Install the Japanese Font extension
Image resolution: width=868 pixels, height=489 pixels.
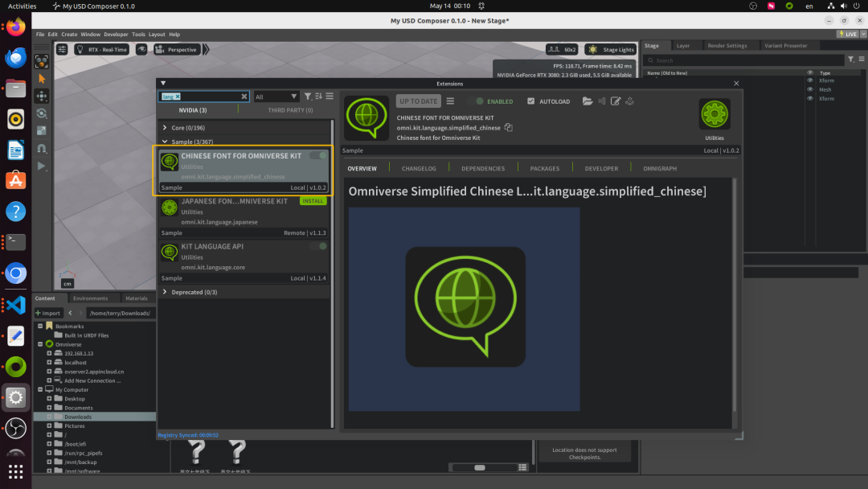(313, 201)
